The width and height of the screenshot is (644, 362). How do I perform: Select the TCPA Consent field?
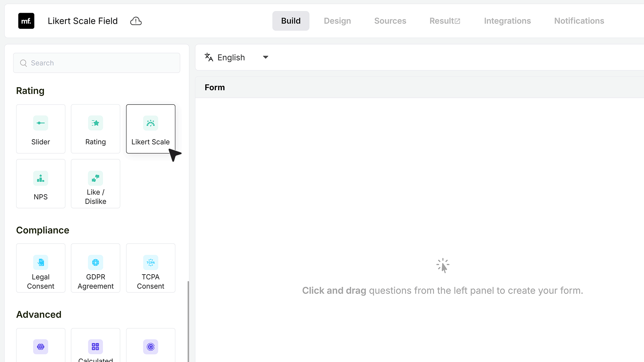[x=151, y=268]
